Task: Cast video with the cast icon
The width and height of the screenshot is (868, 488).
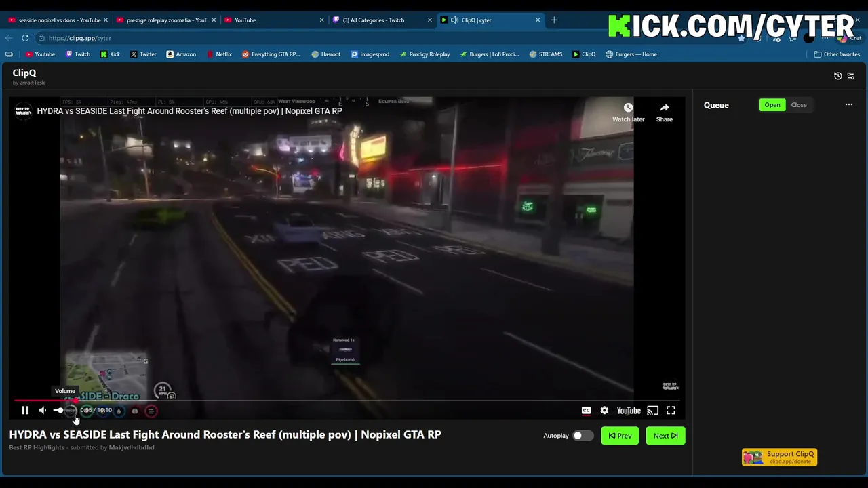Action: coord(652,410)
